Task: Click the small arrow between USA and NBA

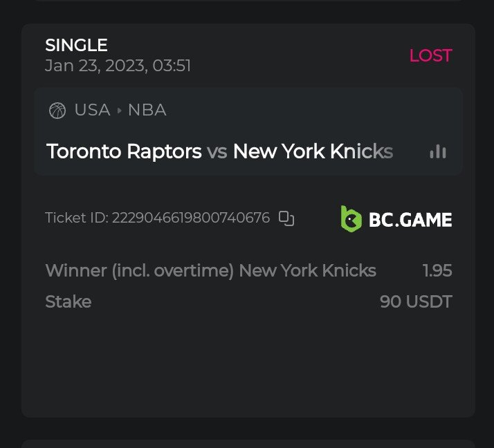Action: pyautogui.click(x=119, y=111)
